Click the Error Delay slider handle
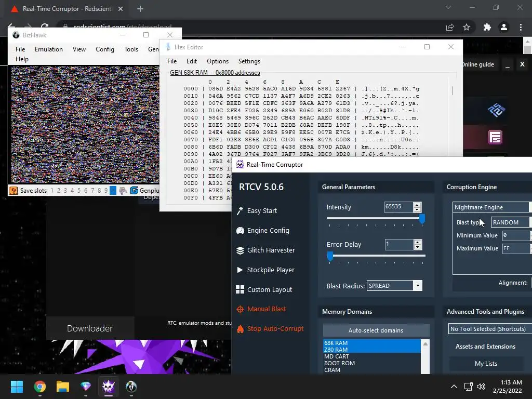The height and width of the screenshot is (399, 532). click(330, 256)
